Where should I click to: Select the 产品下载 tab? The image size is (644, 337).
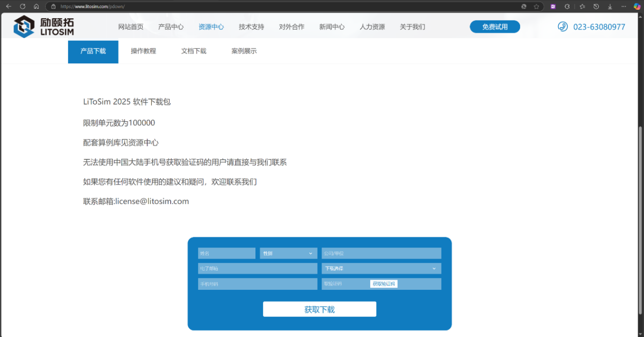[93, 52]
